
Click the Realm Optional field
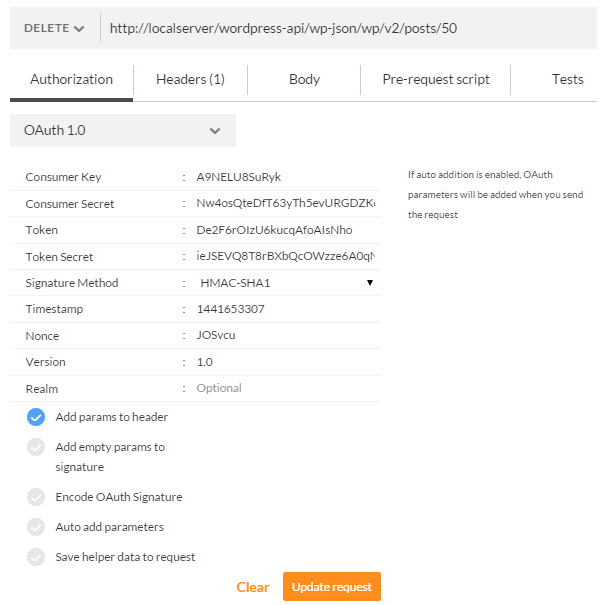[x=286, y=388]
